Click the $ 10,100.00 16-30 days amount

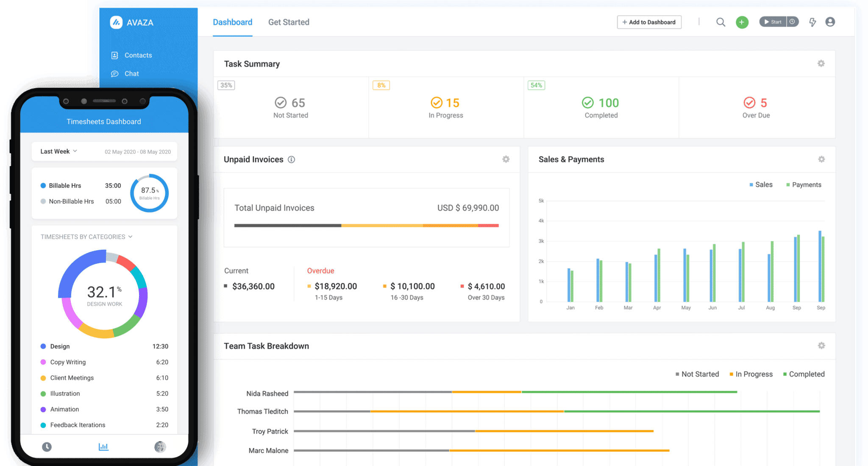coord(412,286)
